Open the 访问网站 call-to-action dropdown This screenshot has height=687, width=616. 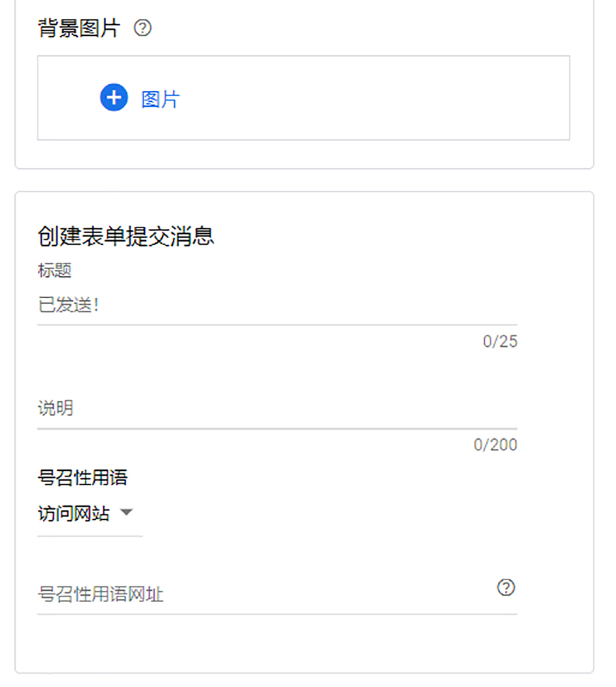click(x=74, y=514)
